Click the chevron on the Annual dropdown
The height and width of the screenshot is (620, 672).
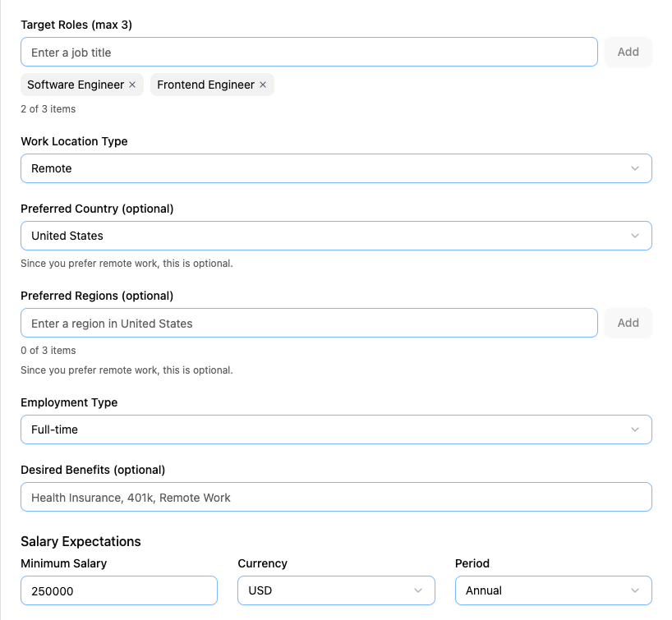(637, 590)
